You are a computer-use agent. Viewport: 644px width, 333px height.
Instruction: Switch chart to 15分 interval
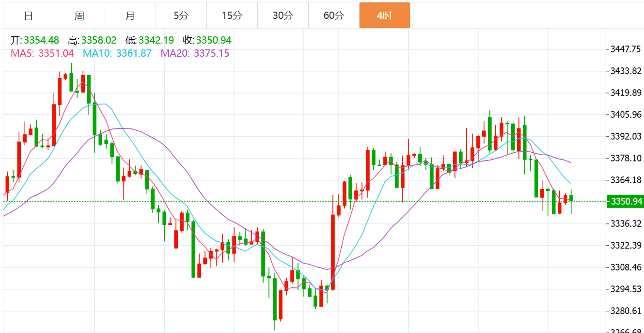232,16
